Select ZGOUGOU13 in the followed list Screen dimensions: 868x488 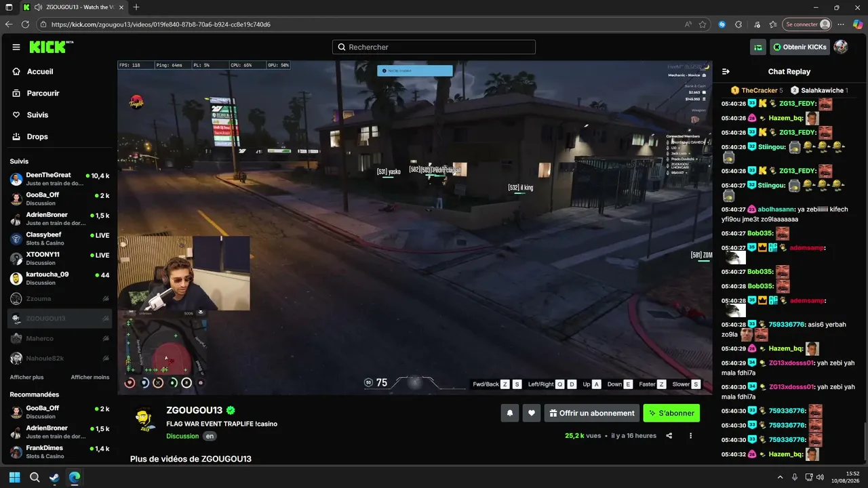click(60, 319)
